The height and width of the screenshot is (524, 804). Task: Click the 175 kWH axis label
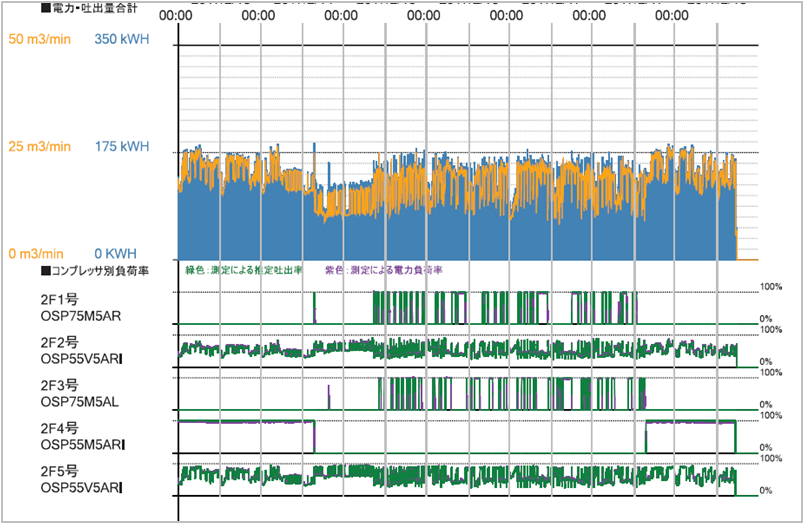pyautogui.click(x=122, y=147)
